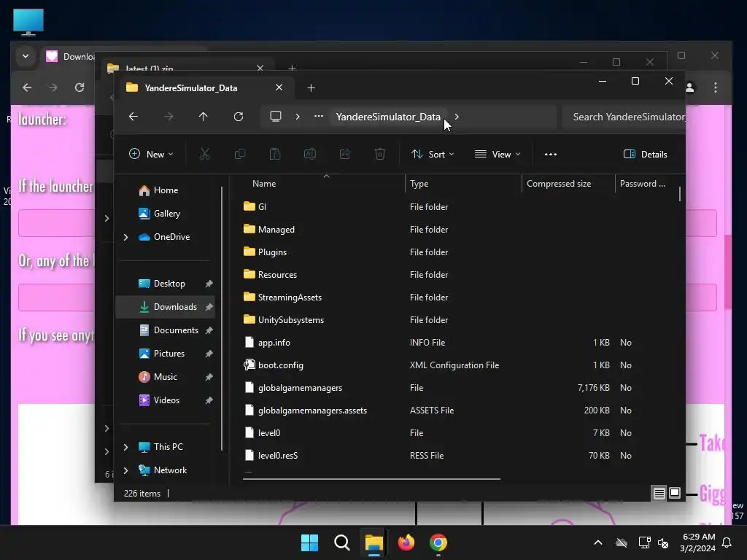This screenshot has height=560, width=747.
Task: Click the Share icon in toolbar
Action: coord(345,155)
